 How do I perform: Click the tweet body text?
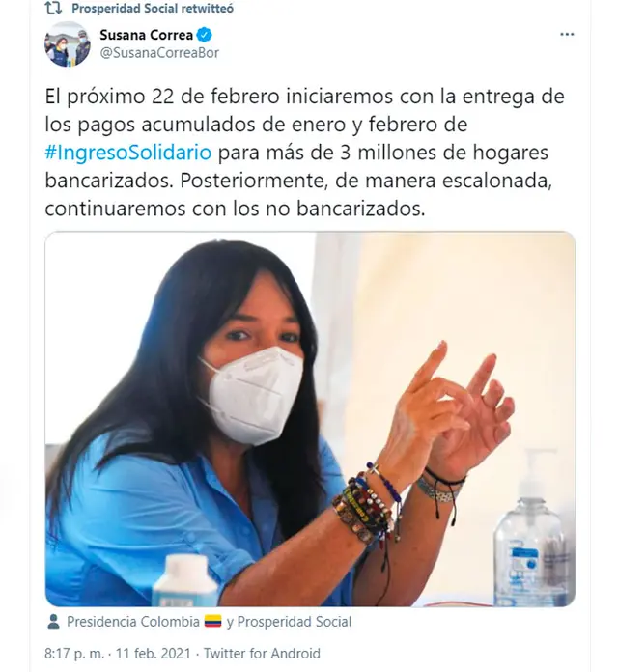tap(305, 153)
